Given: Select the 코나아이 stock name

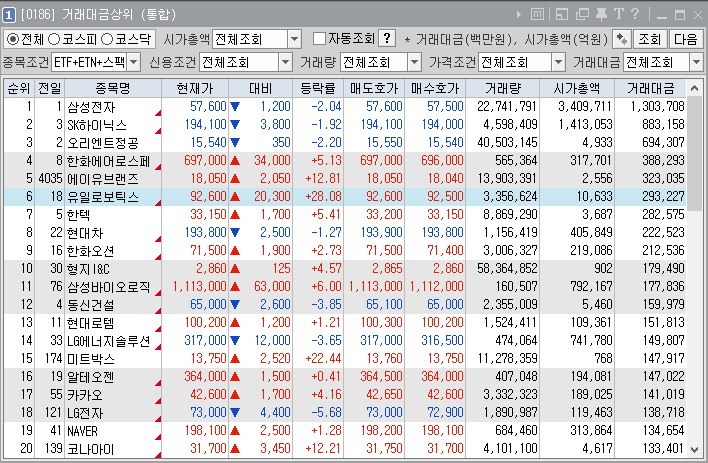Looking at the screenshot, I should 90,449.
